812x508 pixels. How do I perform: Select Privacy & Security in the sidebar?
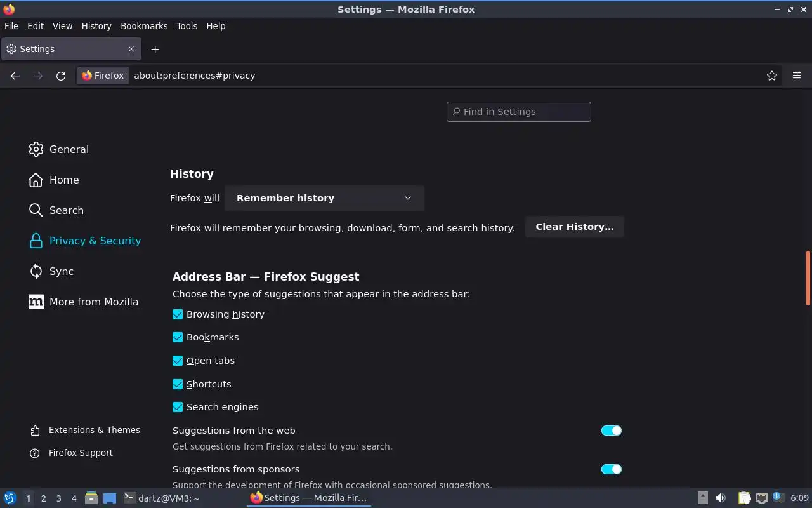click(x=84, y=241)
